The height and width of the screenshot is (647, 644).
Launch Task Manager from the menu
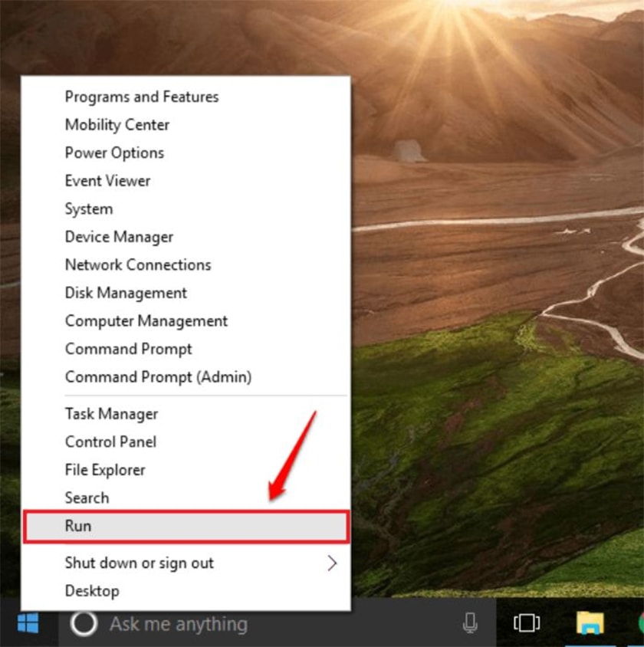[x=111, y=414]
